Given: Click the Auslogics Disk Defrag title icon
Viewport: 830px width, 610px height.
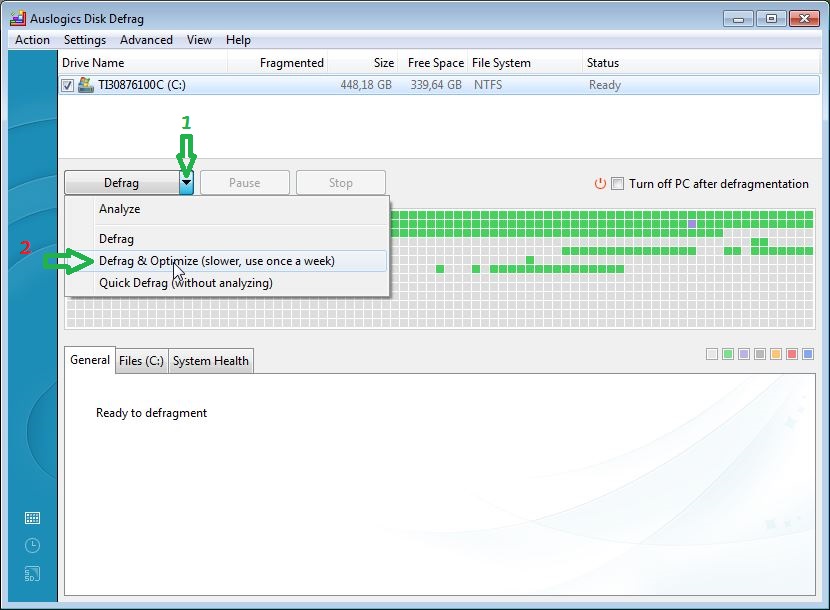Looking at the screenshot, I should (18, 19).
